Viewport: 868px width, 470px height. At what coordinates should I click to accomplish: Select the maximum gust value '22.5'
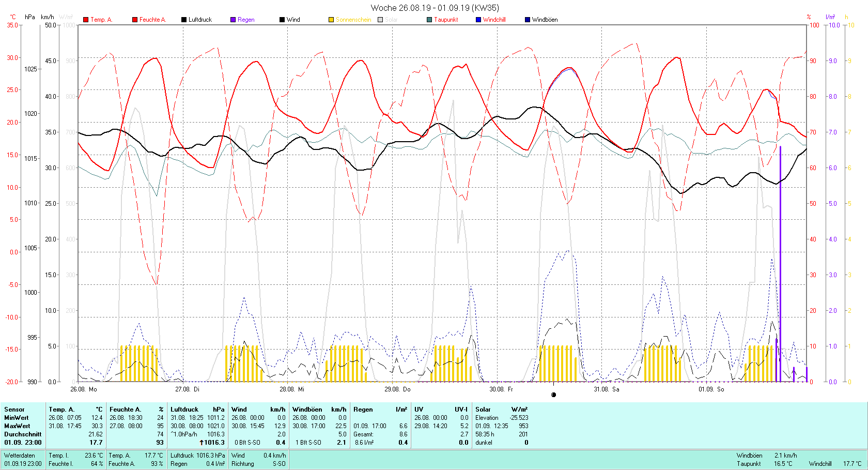(x=341, y=426)
